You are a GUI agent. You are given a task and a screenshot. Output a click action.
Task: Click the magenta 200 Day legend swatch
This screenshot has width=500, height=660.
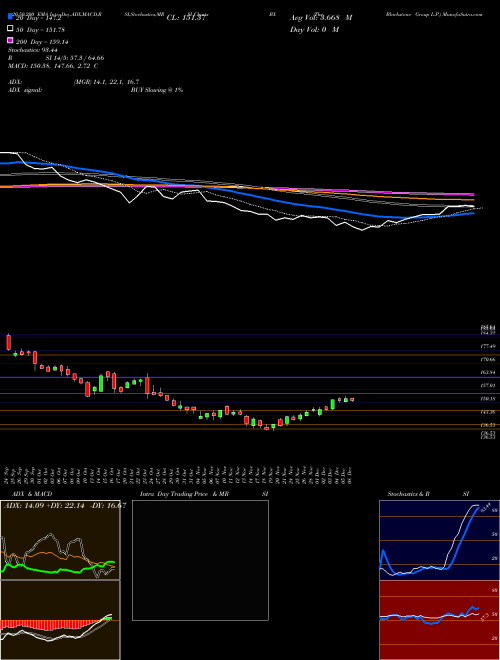(10, 41)
